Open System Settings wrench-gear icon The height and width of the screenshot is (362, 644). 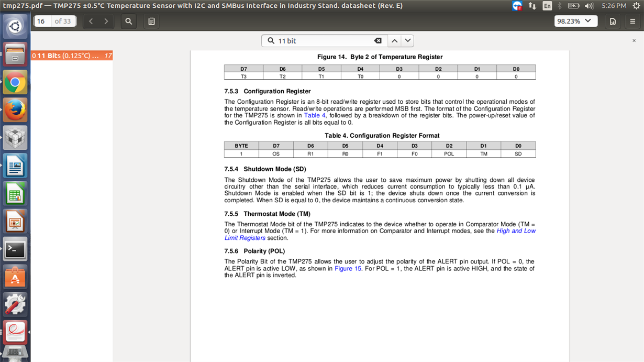[x=15, y=305]
